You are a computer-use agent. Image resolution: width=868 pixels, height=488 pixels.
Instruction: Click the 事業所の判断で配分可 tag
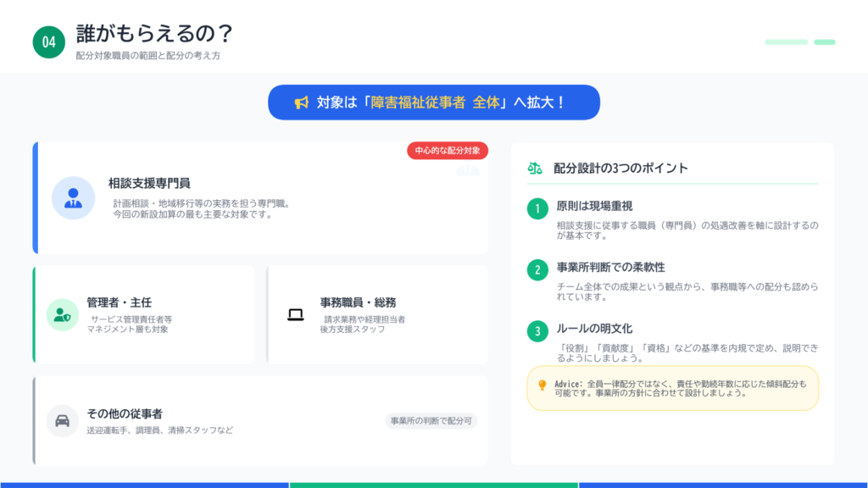tap(431, 420)
